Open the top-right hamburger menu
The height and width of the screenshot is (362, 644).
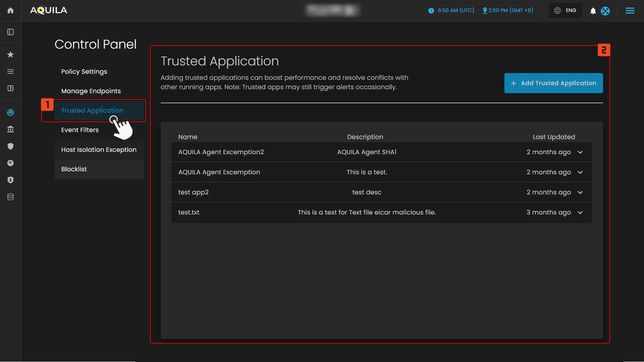630,11
